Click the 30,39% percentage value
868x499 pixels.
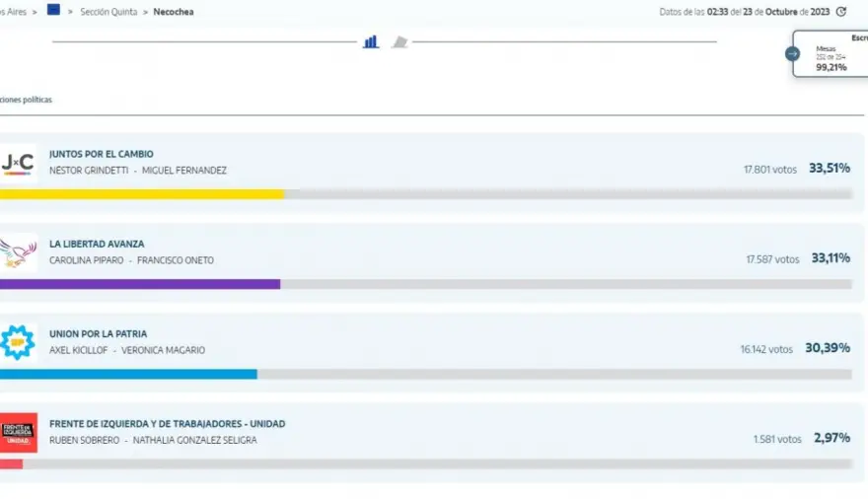pos(828,348)
